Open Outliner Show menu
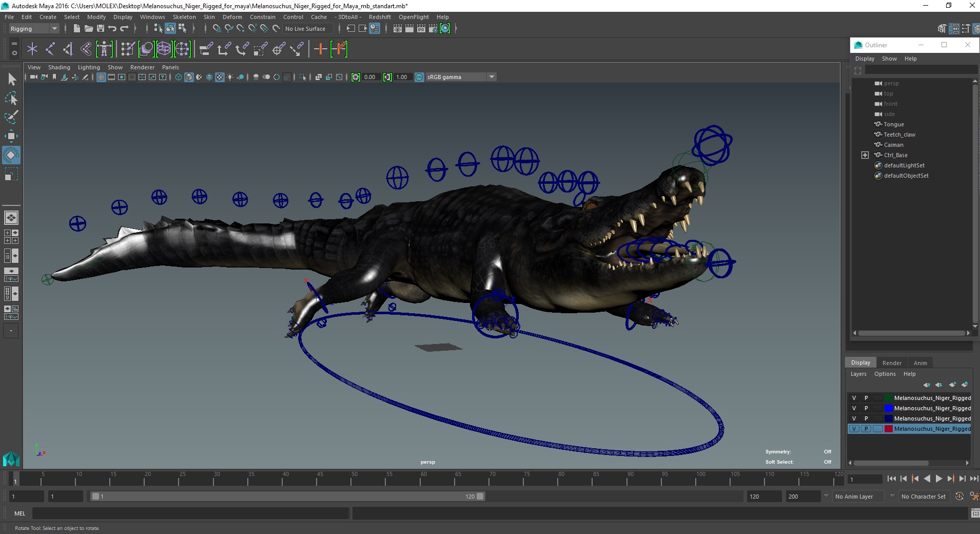This screenshot has height=534, width=980. point(889,59)
